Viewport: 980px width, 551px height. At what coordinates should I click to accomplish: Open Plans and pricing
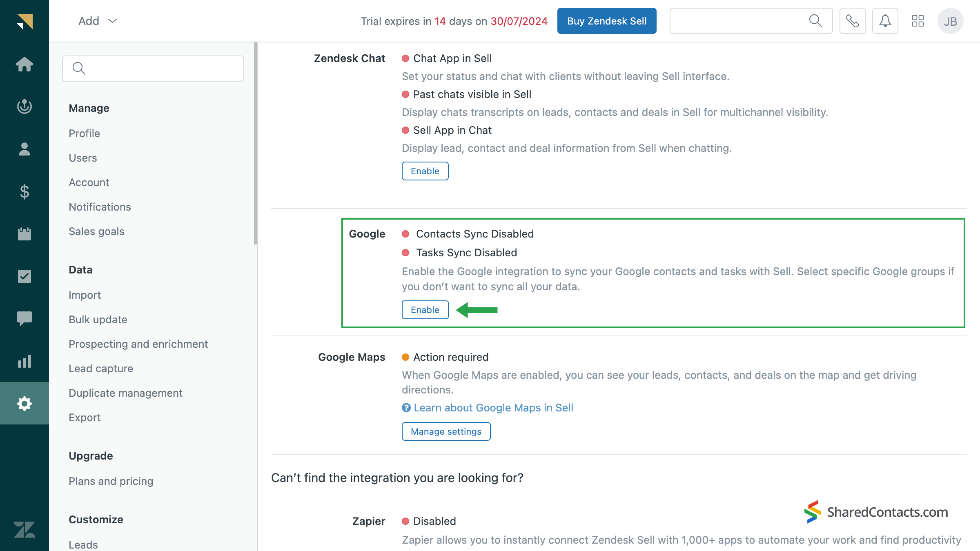(x=111, y=481)
